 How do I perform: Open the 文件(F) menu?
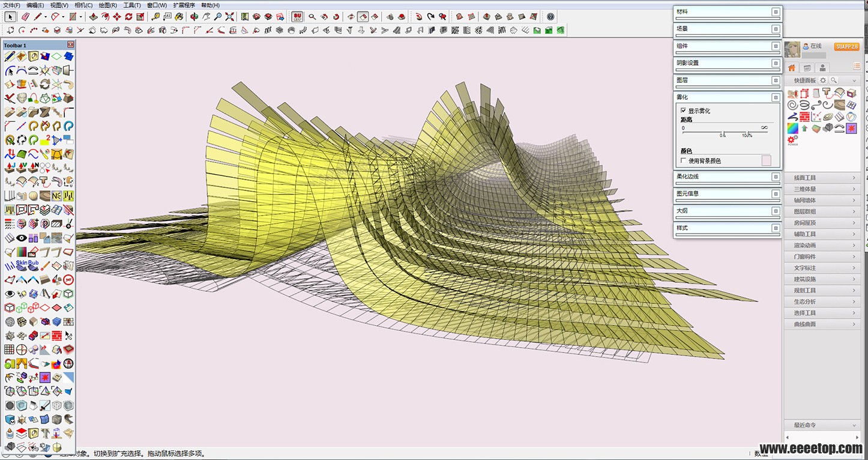tap(13, 5)
